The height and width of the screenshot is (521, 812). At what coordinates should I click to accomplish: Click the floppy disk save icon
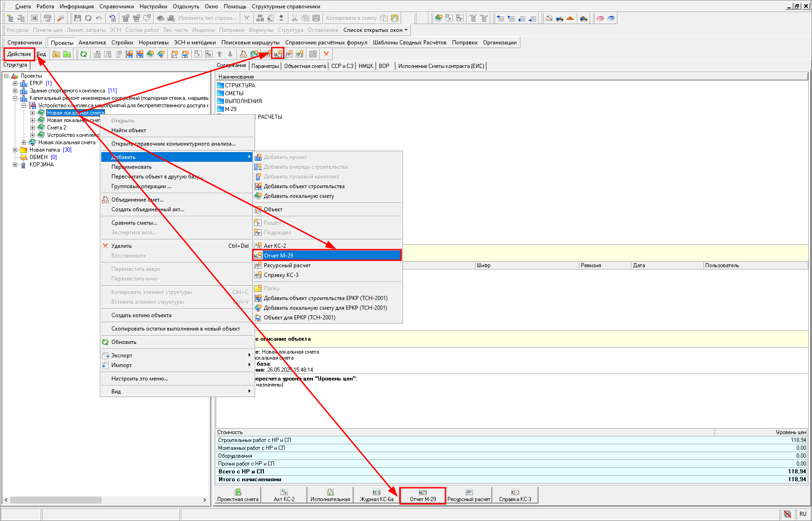78,18
